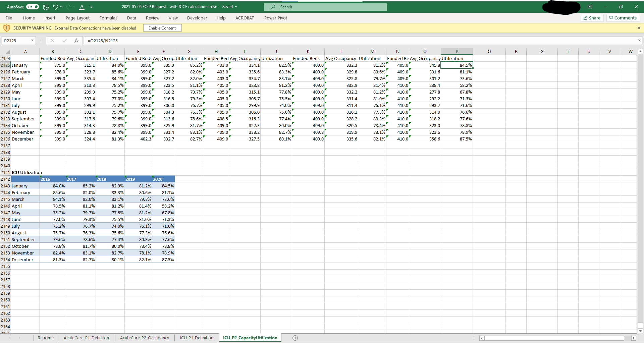Click the Search box in title bar
644x343 pixels.
point(325,7)
